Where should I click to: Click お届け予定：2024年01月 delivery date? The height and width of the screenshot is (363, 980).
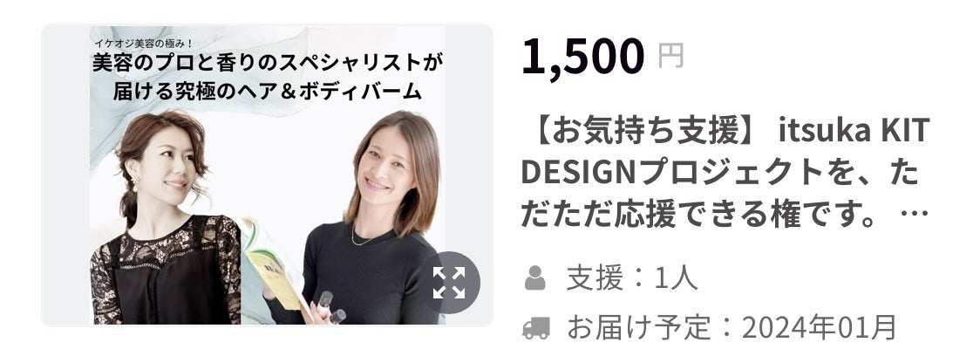click(x=732, y=328)
